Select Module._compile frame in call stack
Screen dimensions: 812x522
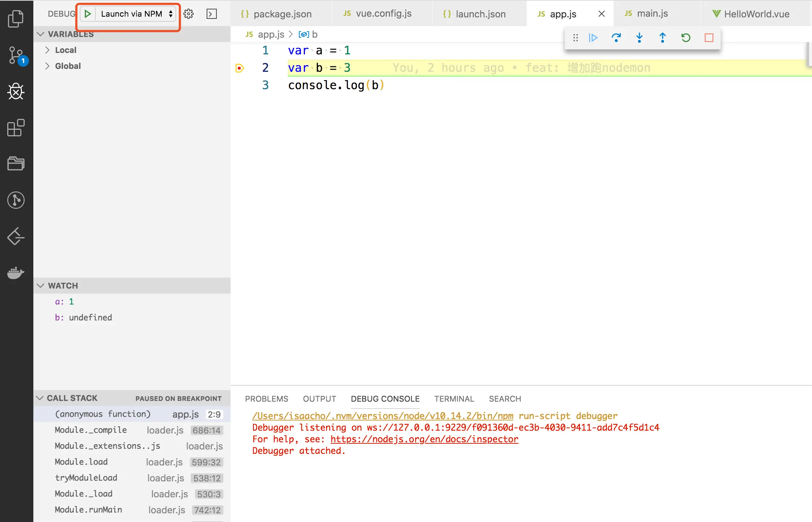click(x=91, y=430)
